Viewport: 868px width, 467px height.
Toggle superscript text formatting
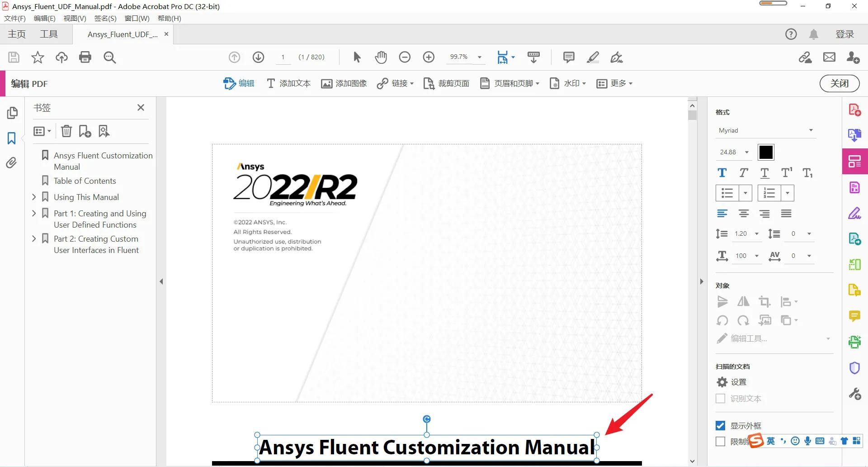point(787,173)
